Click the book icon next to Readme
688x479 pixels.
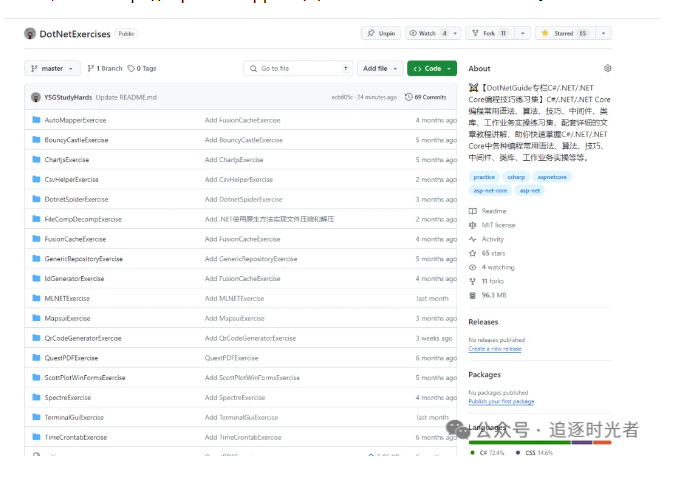(473, 211)
